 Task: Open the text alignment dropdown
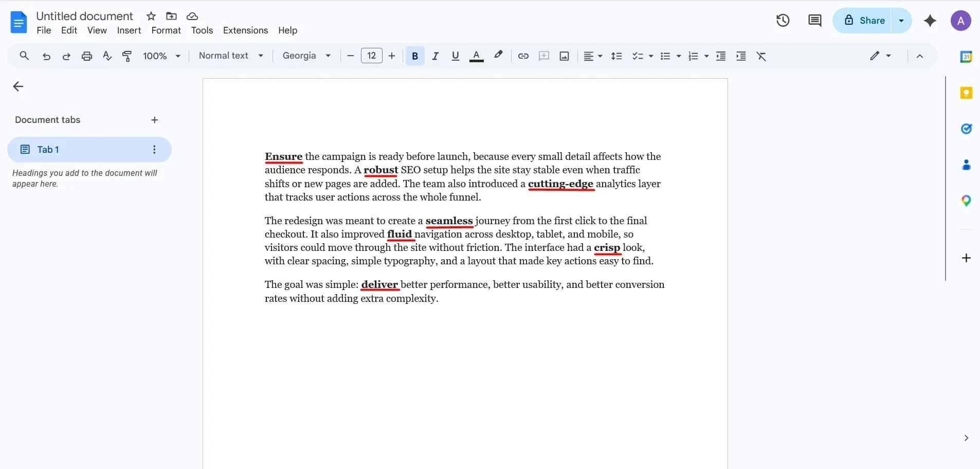tap(593, 56)
